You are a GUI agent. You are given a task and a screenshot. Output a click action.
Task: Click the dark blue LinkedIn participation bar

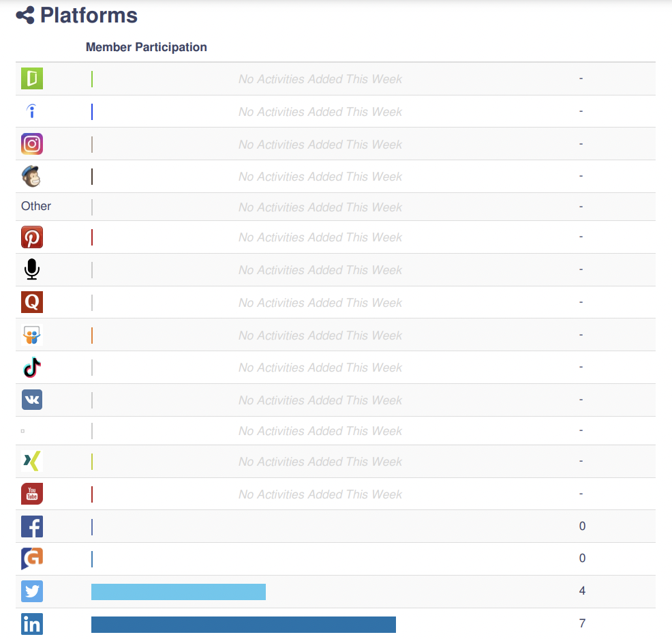[x=243, y=624]
